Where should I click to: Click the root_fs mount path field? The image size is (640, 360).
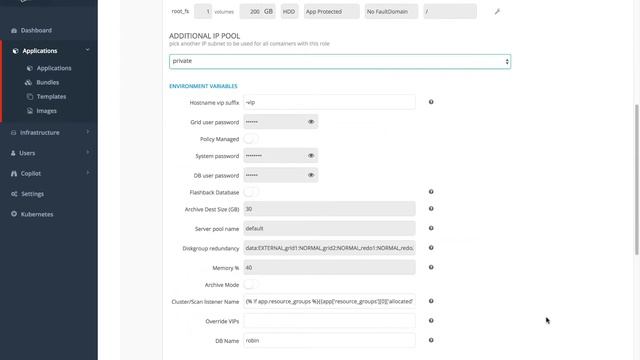coord(450,12)
